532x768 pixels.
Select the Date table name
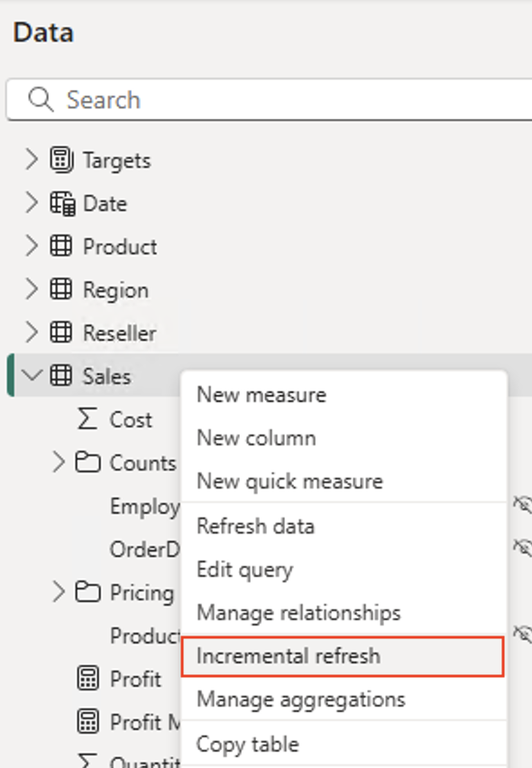point(105,204)
